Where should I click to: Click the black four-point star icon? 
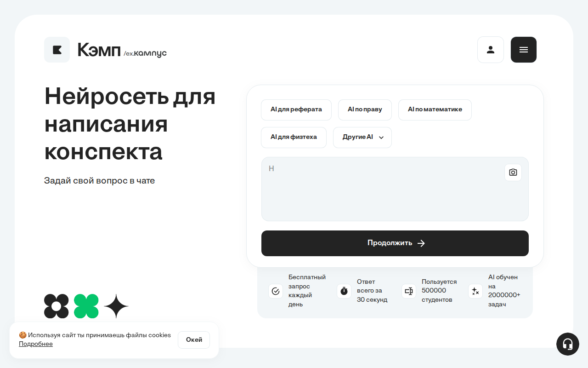(x=116, y=306)
